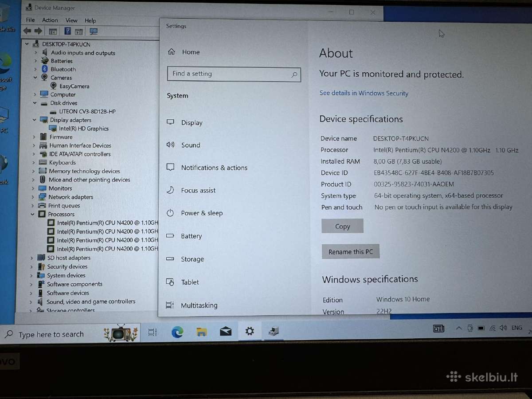Open Display settings icon in Settings sidebar
Viewport: 532px width, 399px height.
click(x=170, y=122)
